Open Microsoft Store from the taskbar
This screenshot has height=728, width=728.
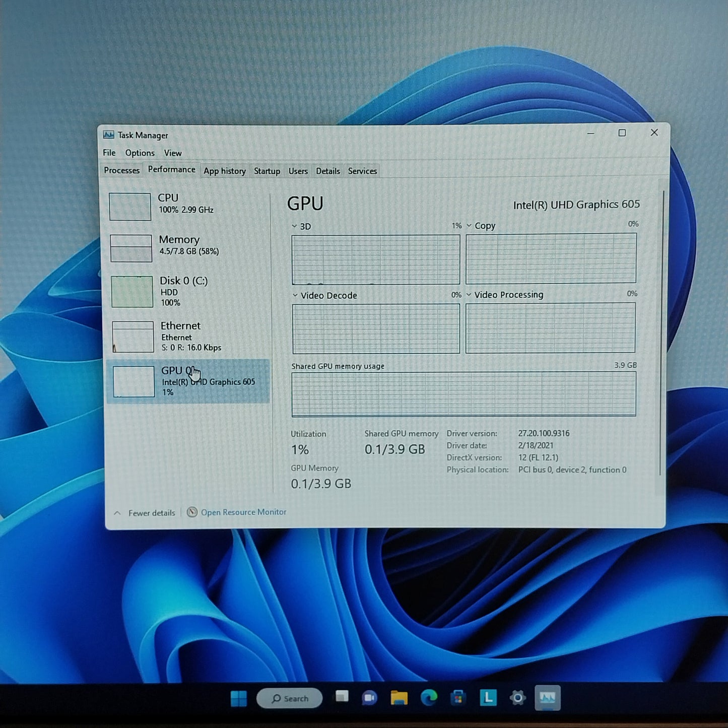point(458,698)
